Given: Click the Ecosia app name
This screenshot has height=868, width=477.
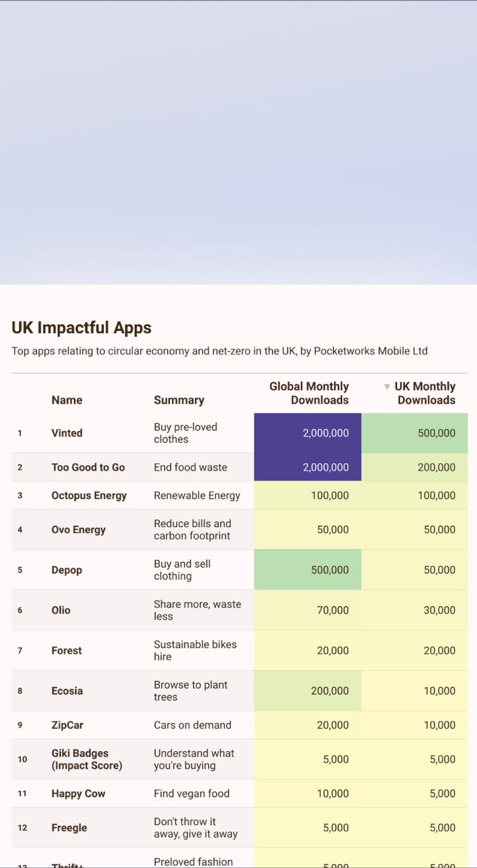Looking at the screenshot, I should pyautogui.click(x=67, y=690).
